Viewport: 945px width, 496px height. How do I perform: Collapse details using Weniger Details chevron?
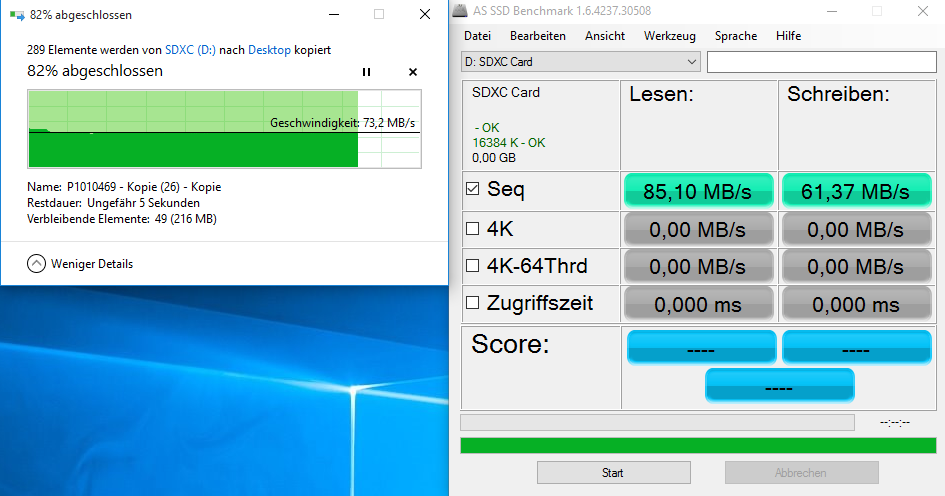pyautogui.click(x=36, y=263)
